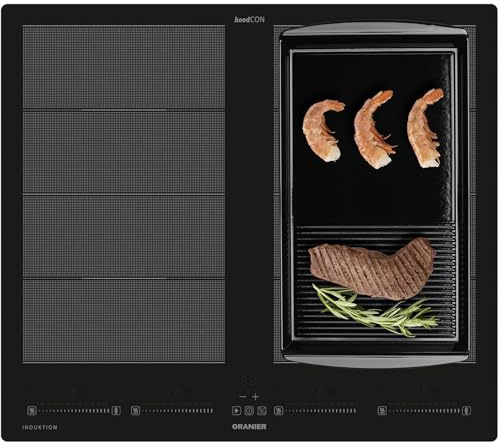Tap the zone-select icon of the far-left slider
500x448 pixels.
point(32,410)
